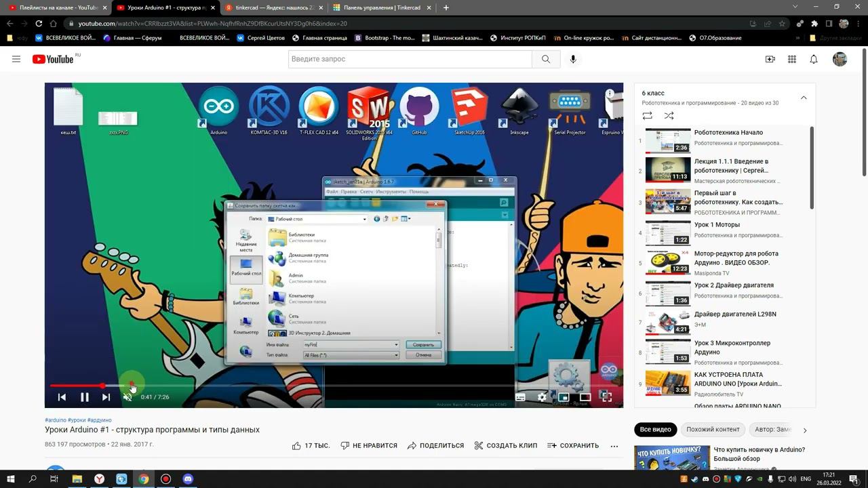
Task: Unmute the video sound
Action: coord(127,397)
